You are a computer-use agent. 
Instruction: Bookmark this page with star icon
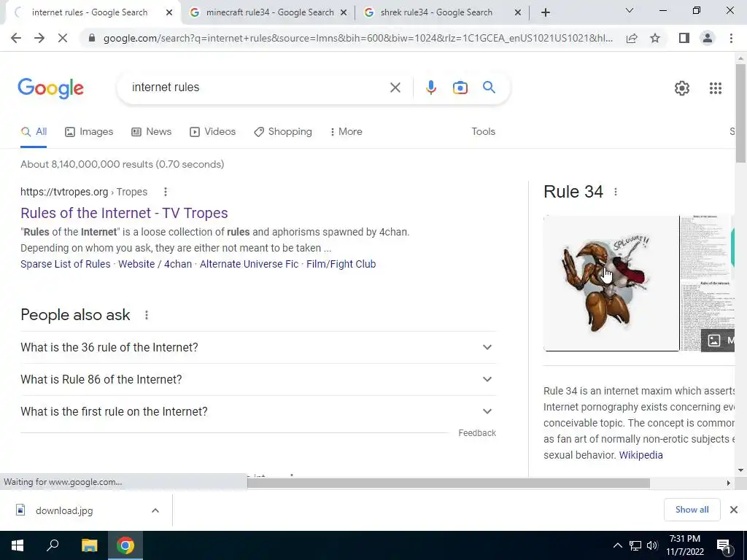point(655,38)
